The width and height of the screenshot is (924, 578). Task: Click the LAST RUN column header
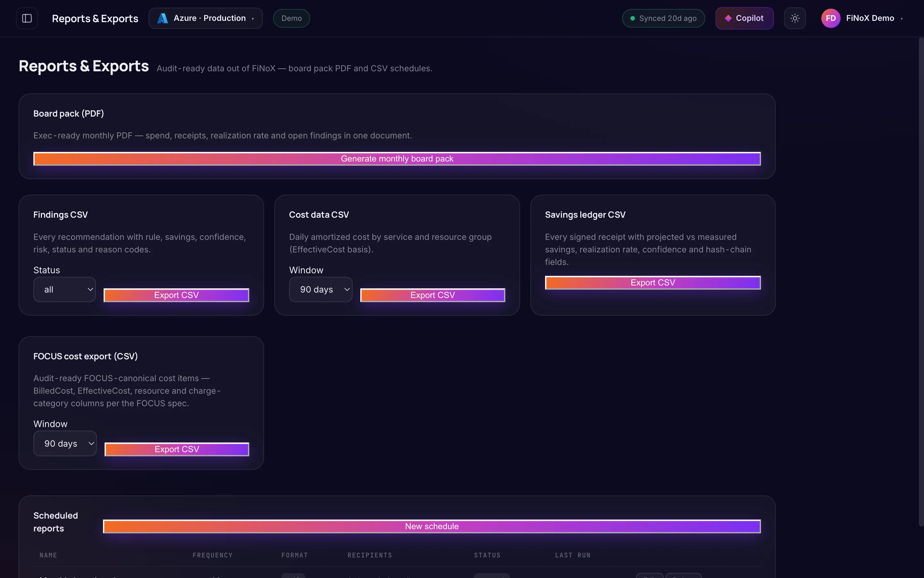pos(573,555)
